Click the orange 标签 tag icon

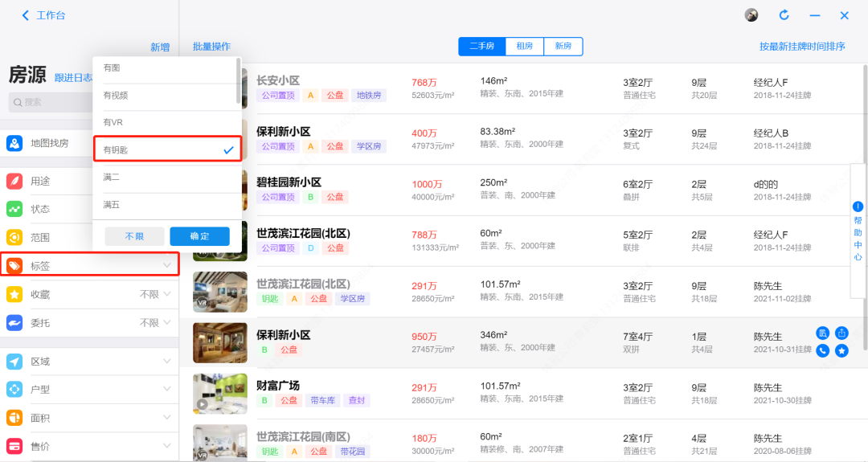[x=14, y=266]
